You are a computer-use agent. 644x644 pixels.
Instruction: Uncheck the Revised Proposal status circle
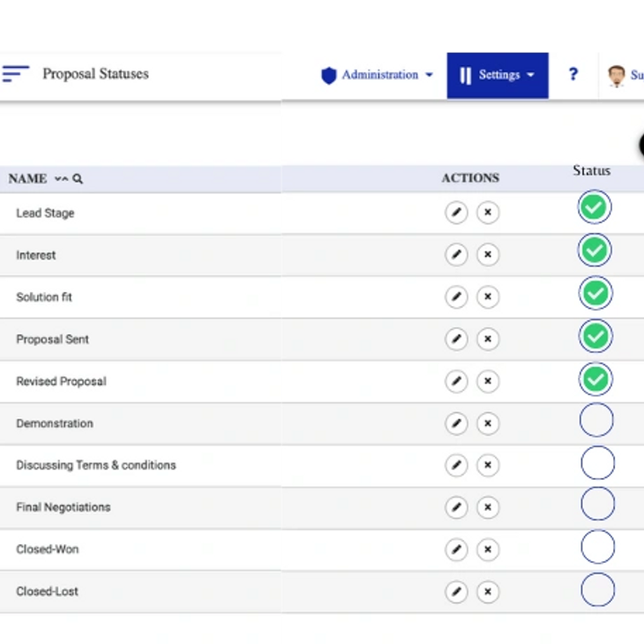point(595,379)
